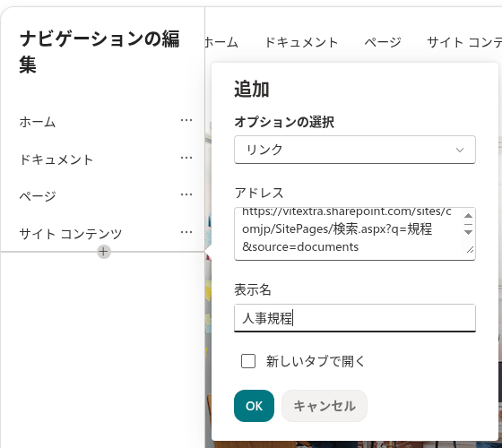Open the ellipsis menu for ページ
This screenshot has height=448, width=502.
coord(186,195)
